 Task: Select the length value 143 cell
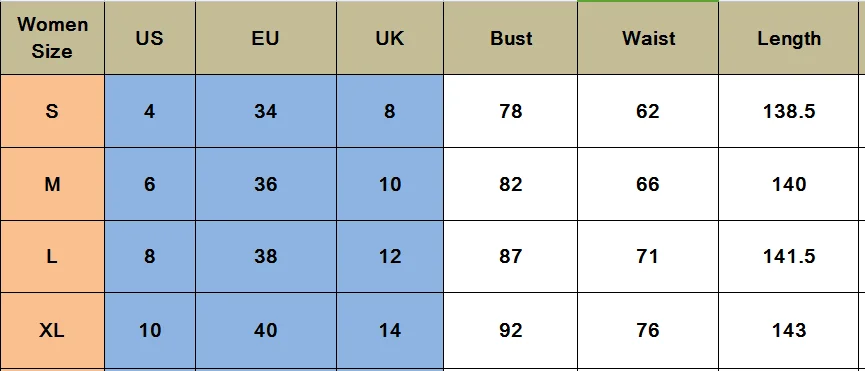[x=789, y=331]
